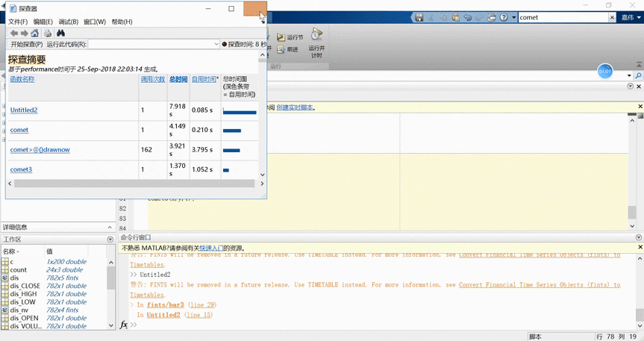The image size is (644, 341).
Task: Click the 运行并计时 (Run and Time) icon
Action: click(x=316, y=34)
